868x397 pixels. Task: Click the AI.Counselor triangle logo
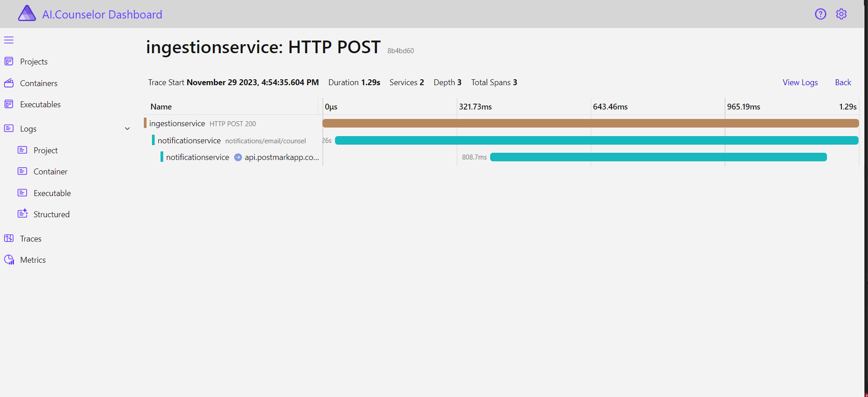27,14
